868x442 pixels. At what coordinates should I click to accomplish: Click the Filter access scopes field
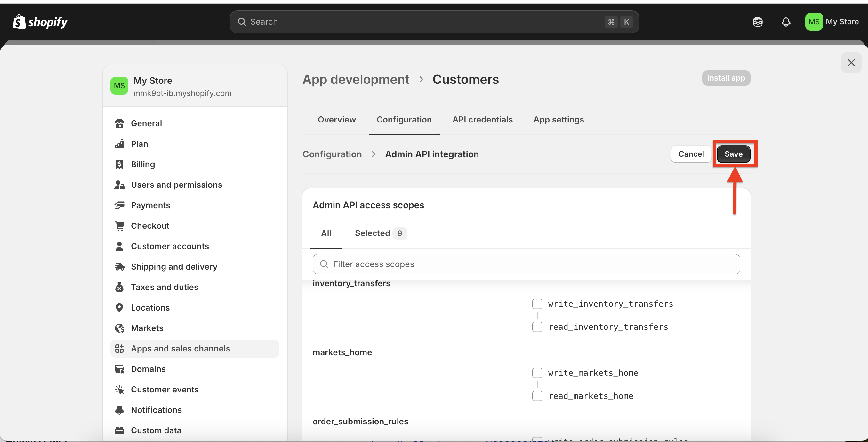coord(526,264)
